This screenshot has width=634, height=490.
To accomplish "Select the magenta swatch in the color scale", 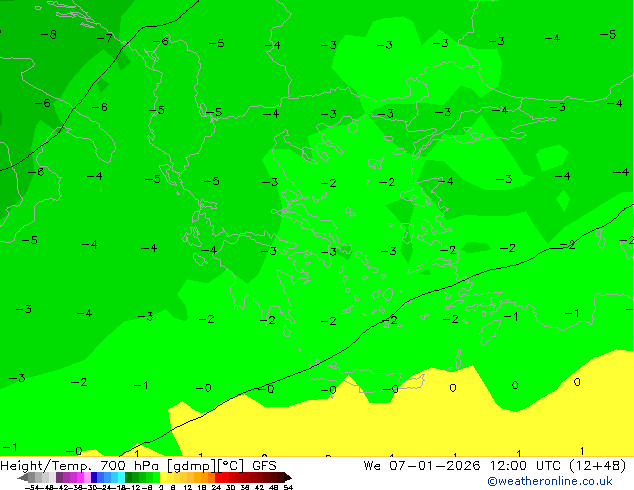I will pos(80,477).
